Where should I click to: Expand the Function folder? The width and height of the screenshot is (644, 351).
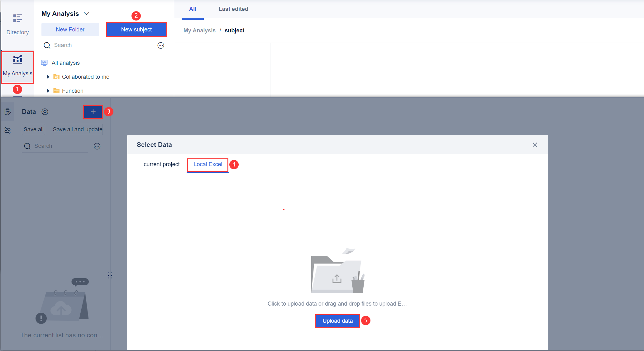click(x=48, y=91)
